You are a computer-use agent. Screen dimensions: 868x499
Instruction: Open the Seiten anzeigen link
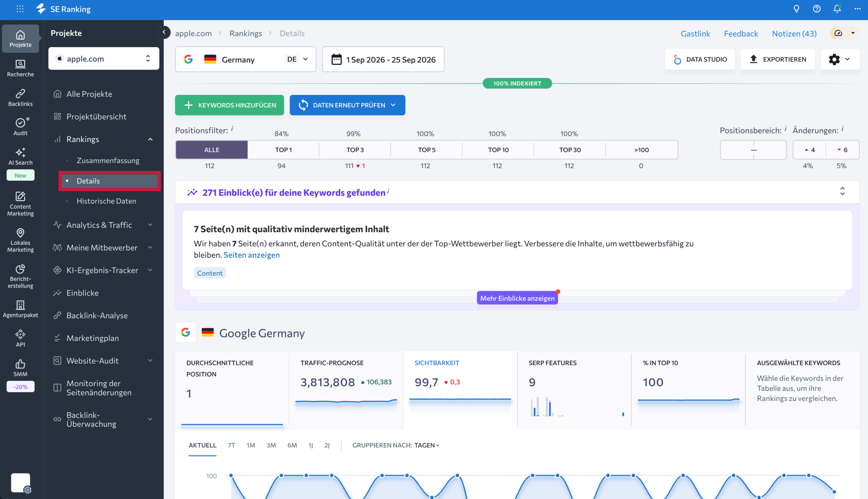click(252, 255)
